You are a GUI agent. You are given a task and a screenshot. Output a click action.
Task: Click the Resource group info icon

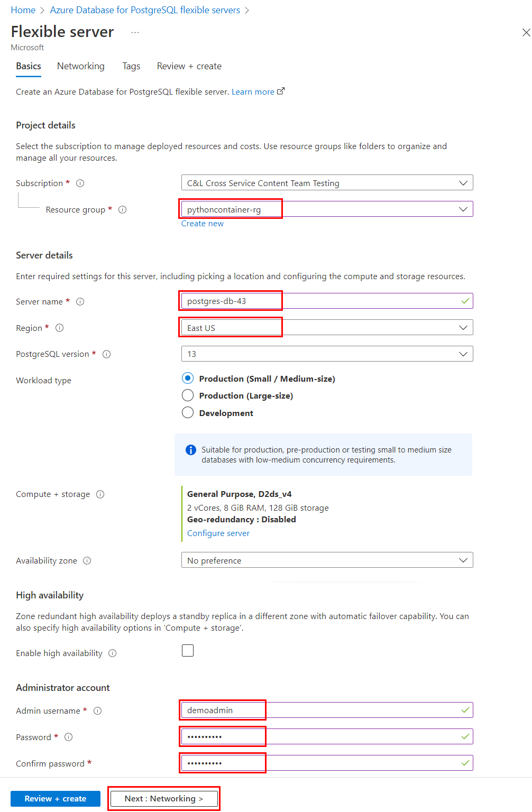coord(122,209)
